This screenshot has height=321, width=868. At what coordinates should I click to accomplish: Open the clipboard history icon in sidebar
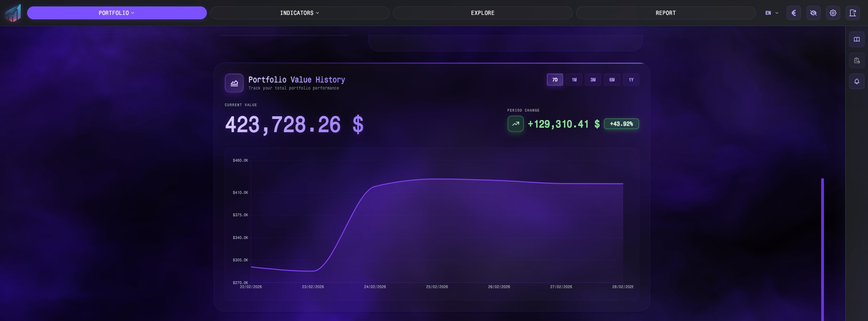pos(856,61)
